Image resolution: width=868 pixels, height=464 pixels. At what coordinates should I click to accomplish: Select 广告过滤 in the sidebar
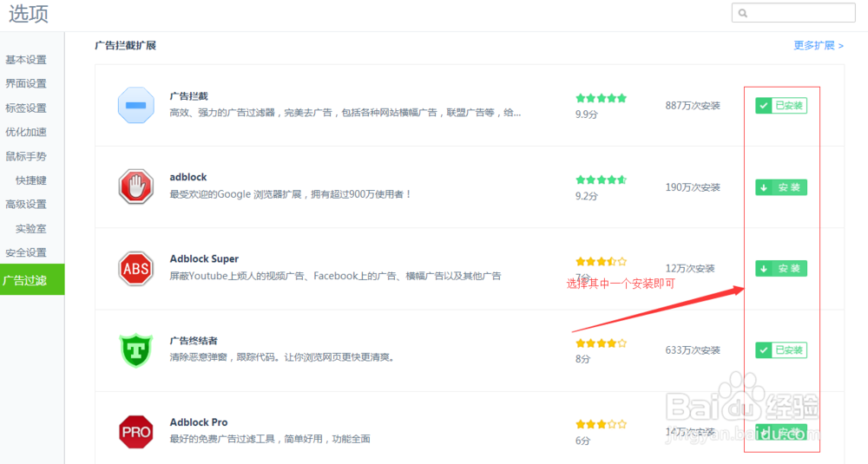(32, 280)
